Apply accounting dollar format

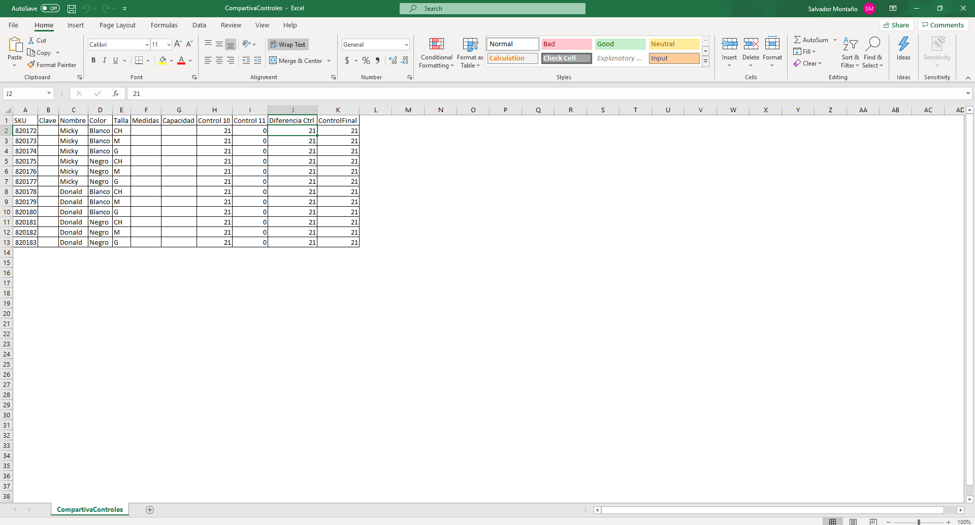point(347,61)
